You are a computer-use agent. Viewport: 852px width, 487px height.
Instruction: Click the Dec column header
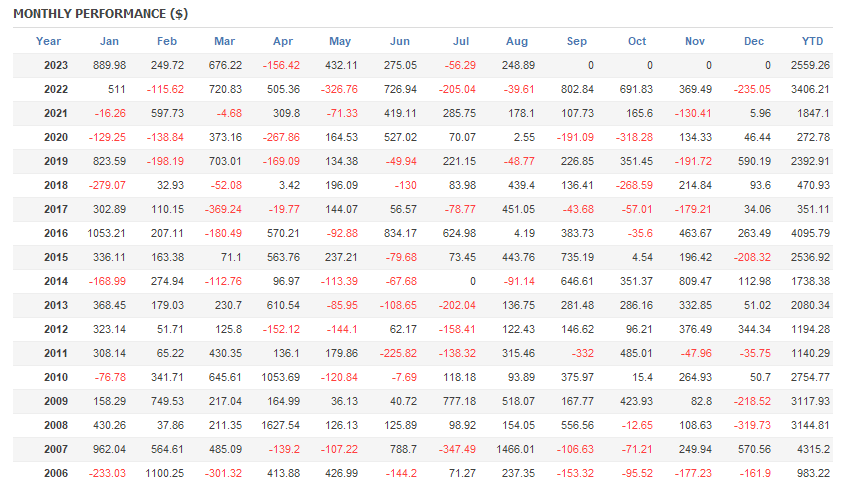click(754, 41)
